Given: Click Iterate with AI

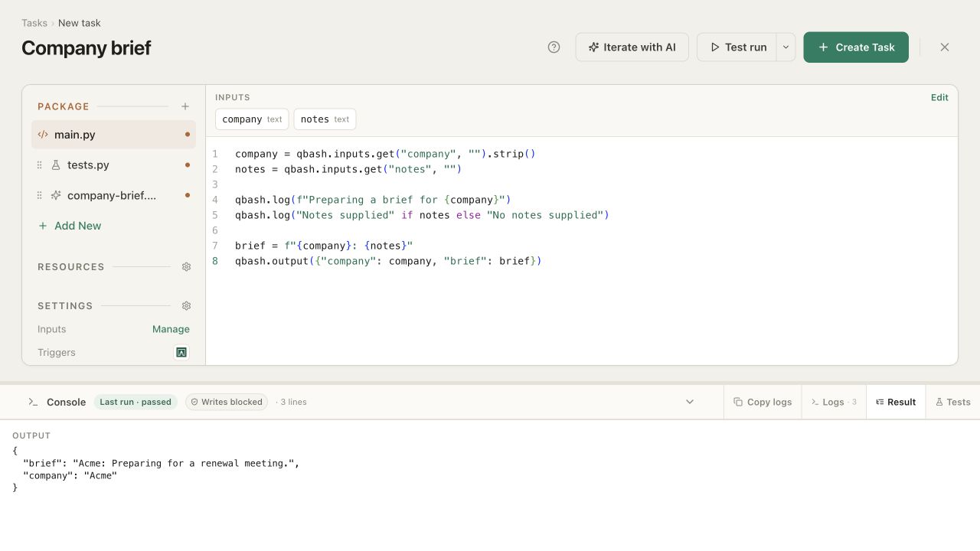Looking at the screenshot, I should coord(632,47).
